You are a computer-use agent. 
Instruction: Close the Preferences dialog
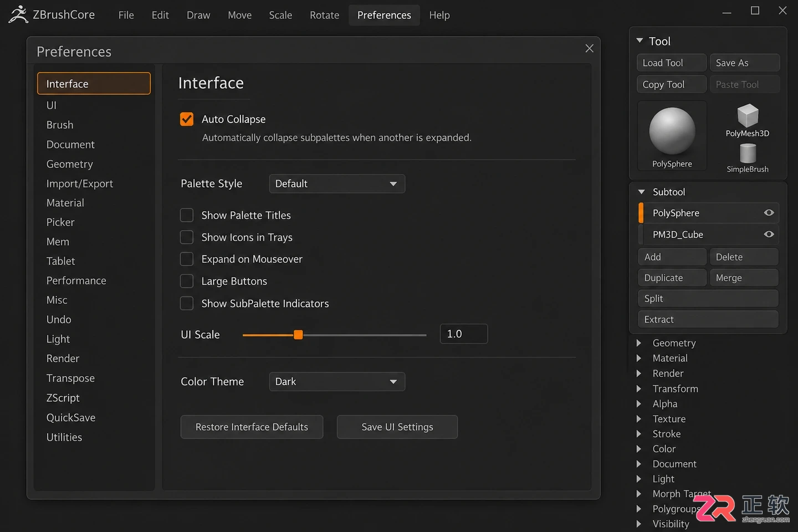point(589,48)
